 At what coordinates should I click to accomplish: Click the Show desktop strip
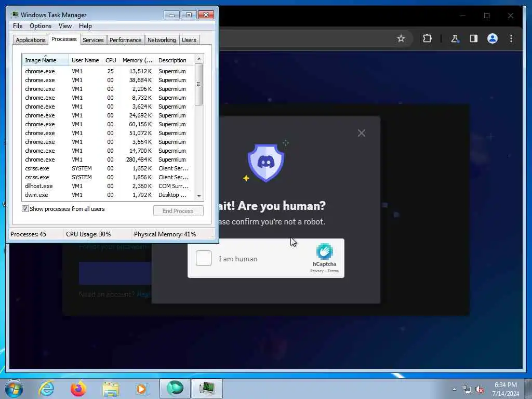point(528,389)
